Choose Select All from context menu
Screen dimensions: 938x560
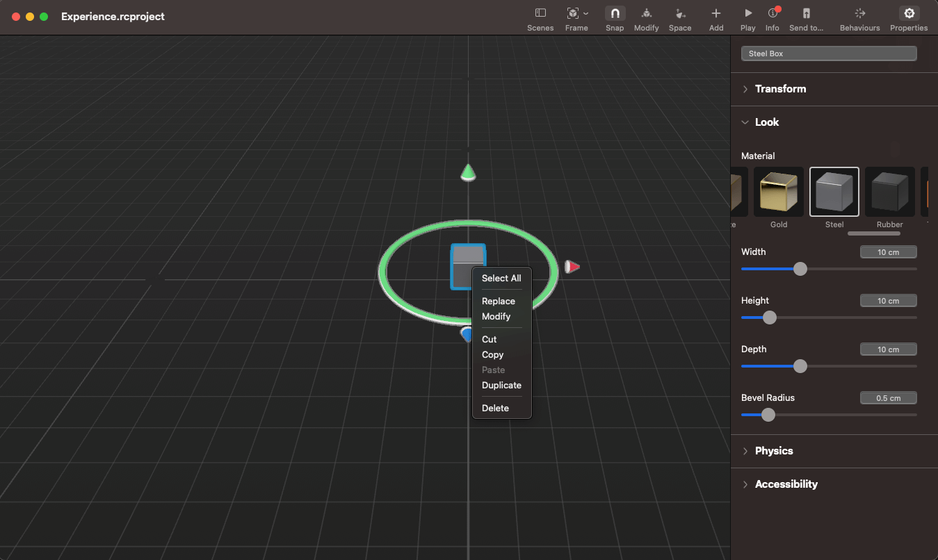coord(501,278)
